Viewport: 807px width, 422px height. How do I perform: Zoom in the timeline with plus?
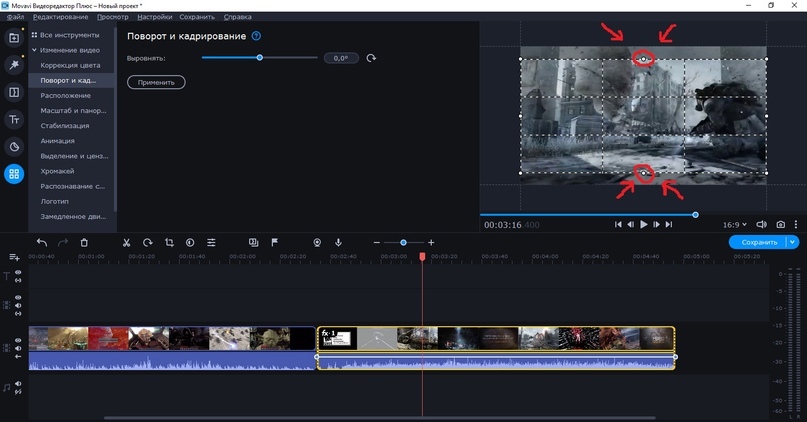pyautogui.click(x=431, y=242)
